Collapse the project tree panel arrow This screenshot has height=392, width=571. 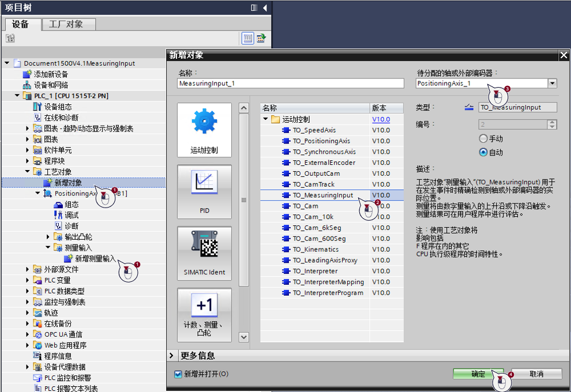click(265, 7)
